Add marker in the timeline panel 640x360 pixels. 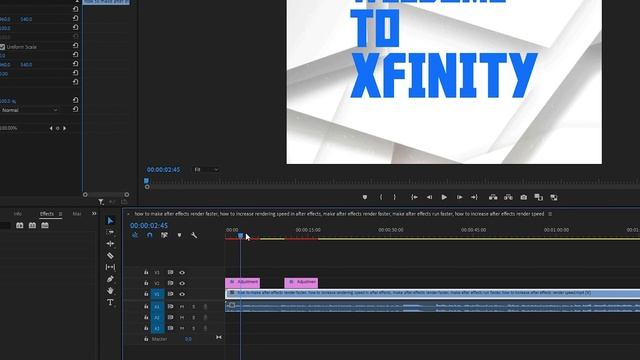tap(179, 235)
